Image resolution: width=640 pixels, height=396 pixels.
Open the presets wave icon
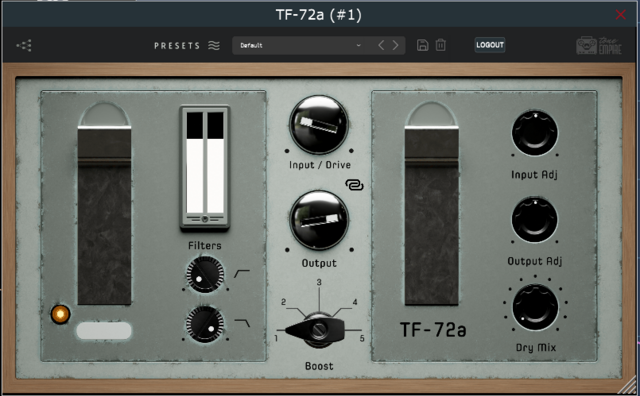pos(214,45)
